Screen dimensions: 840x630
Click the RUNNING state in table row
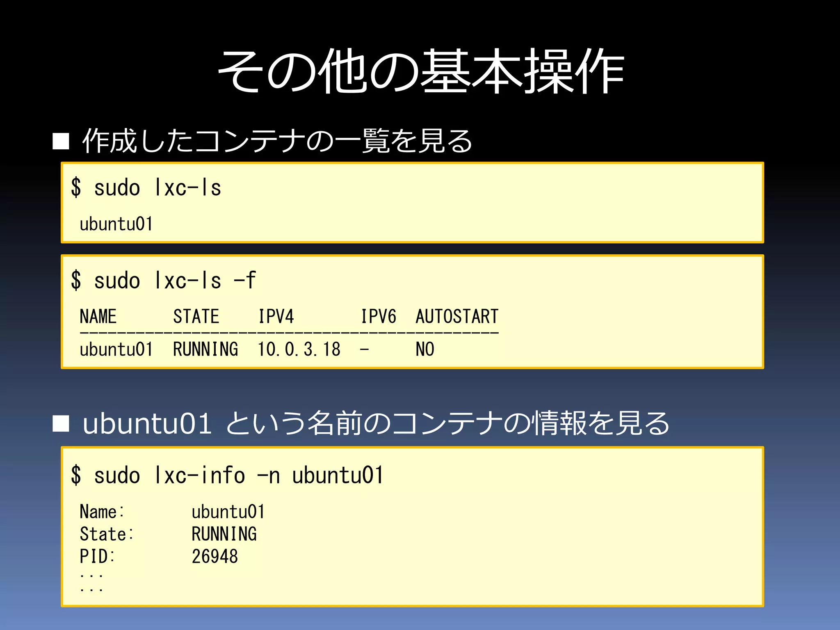[205, 349]
